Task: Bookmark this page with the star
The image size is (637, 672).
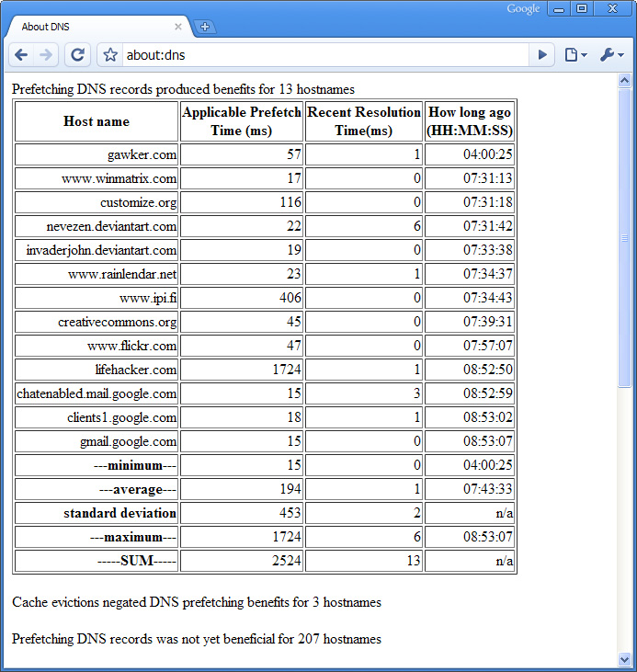Action: pos(110,55)
